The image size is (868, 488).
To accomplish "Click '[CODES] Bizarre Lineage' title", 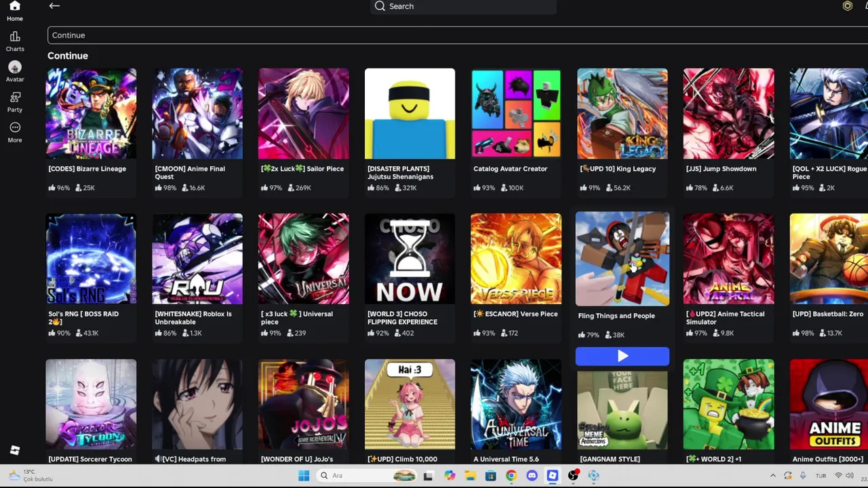I will click(87, 169).
